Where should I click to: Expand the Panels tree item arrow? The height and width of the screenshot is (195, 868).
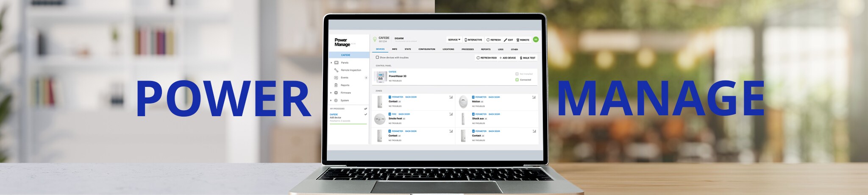click(x=331, y=63)
